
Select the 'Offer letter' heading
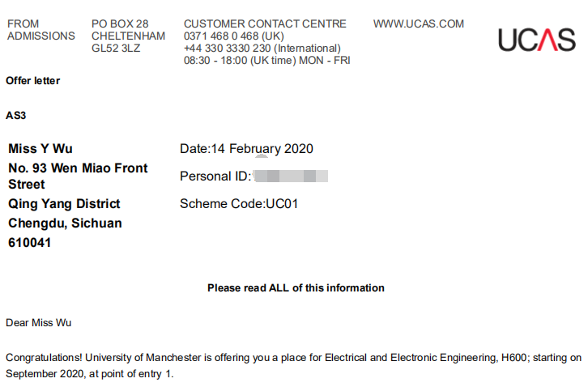33,81
